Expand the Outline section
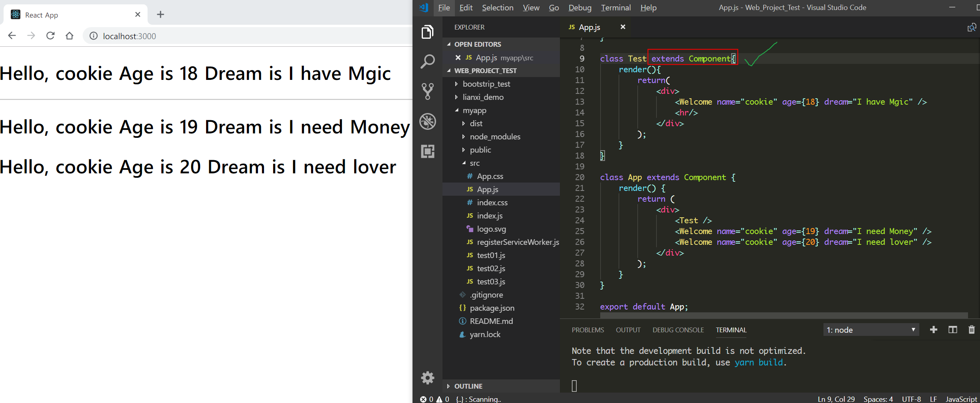Image resolution: width=980 pixels, height=403 pixels. [x=501, y=386]
